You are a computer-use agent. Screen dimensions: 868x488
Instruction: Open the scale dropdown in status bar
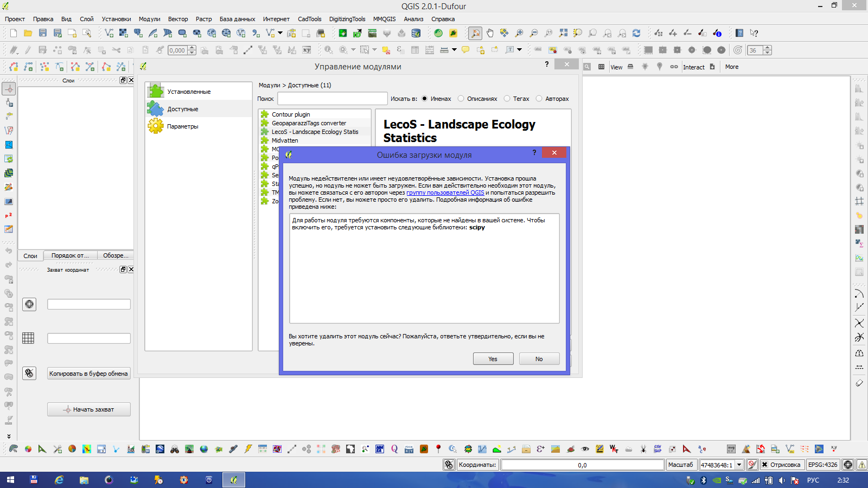click(739, 465)
